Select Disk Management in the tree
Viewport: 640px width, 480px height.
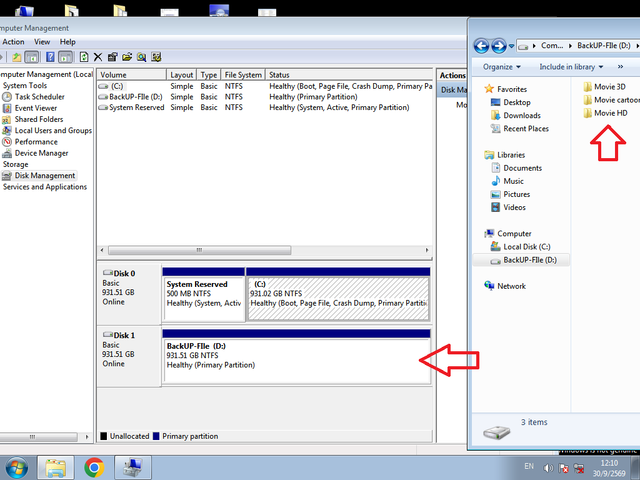(x=45, y=176)
